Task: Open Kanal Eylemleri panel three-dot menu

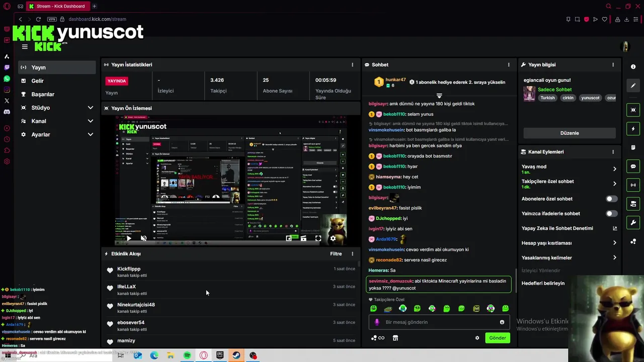Action: pyautogui.click(x=613, y=152)
